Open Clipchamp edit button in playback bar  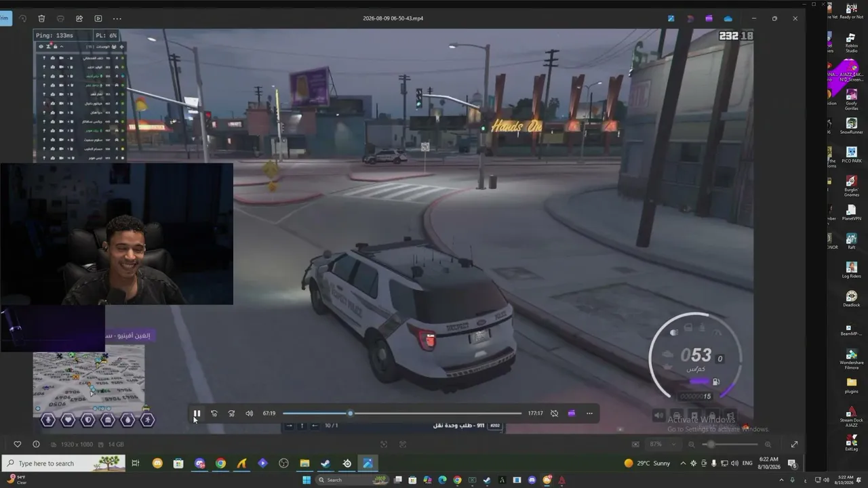click(572, 413)
